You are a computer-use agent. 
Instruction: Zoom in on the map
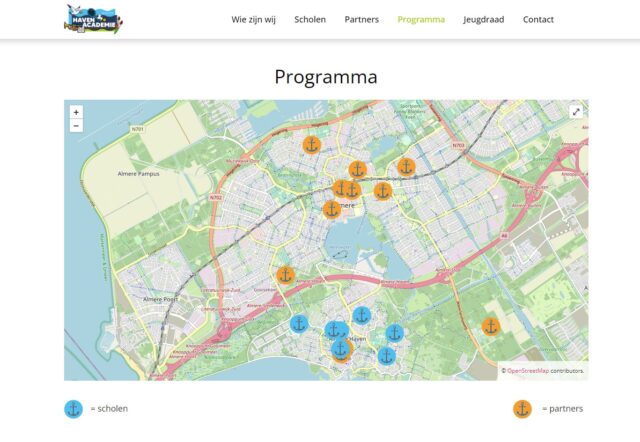pos(76,112)
